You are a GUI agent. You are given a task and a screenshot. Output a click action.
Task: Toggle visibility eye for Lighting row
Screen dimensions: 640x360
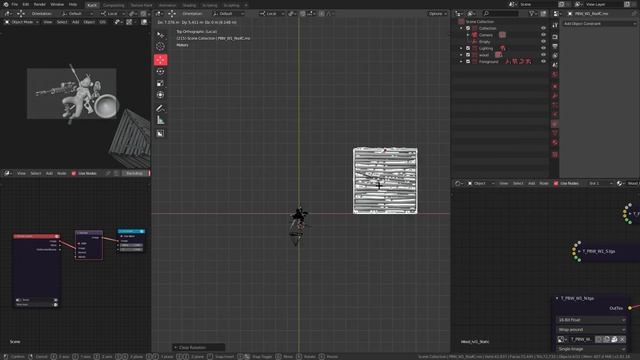[543, 48]
